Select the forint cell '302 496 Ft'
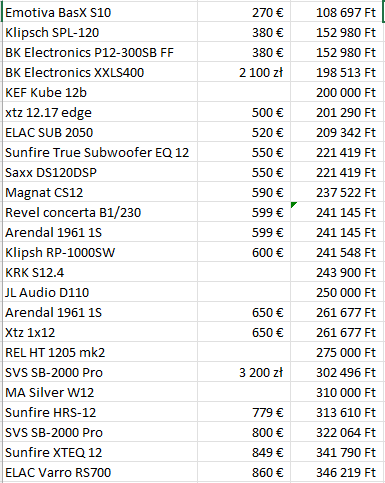The width and height of the screenshot is (385, 483). 337,372
